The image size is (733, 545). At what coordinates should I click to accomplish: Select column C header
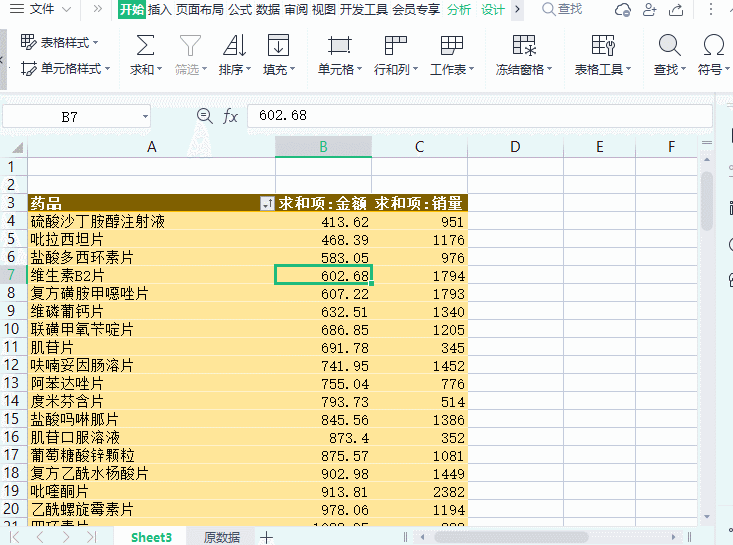(419, 147)
